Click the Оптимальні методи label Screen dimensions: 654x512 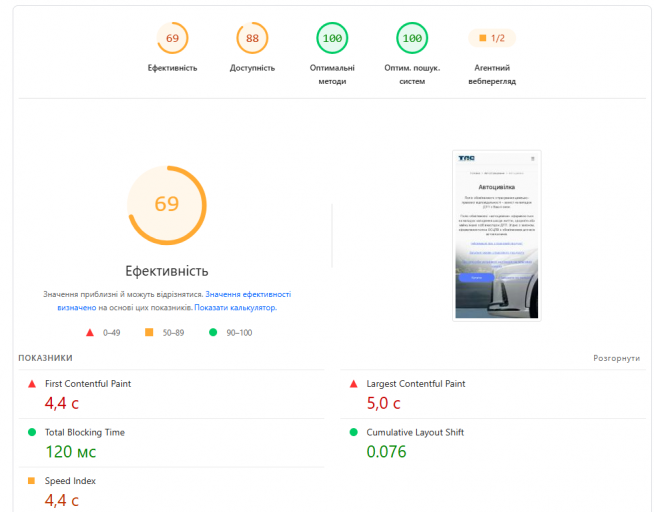tap(332, 74)
